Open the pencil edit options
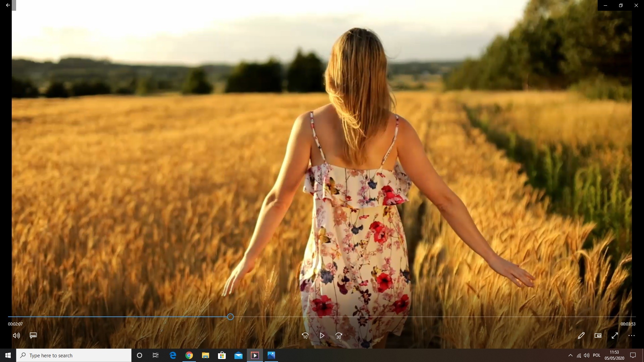The height and width of the screenshot is (362, 644). [581, 336]
